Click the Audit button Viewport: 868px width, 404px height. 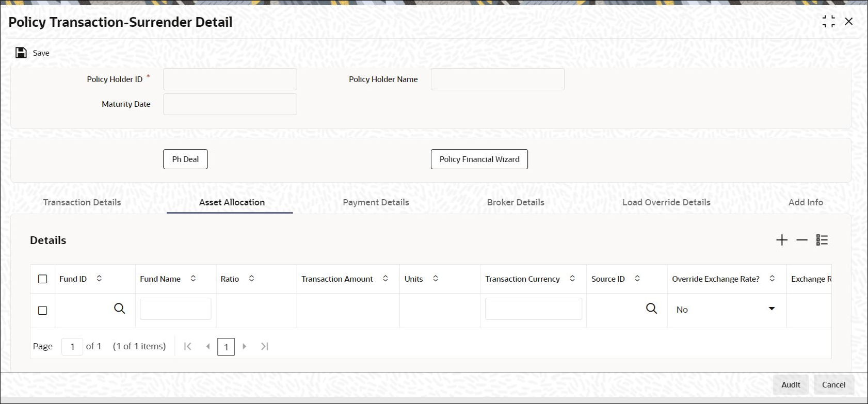click(x=791, y=385)
